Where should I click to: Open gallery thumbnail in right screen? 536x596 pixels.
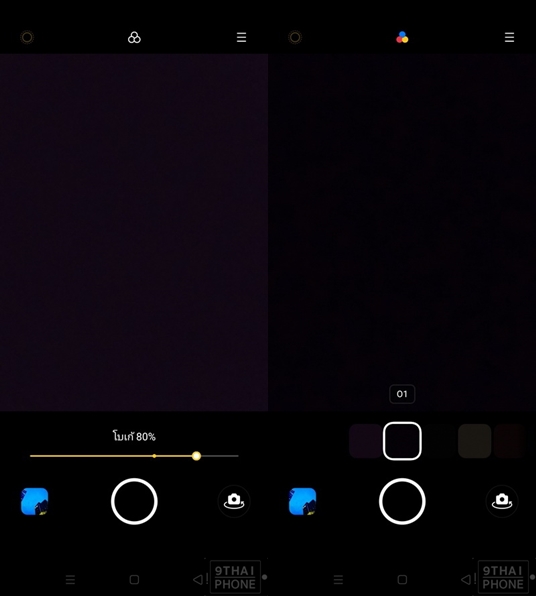tap(303, 501)
